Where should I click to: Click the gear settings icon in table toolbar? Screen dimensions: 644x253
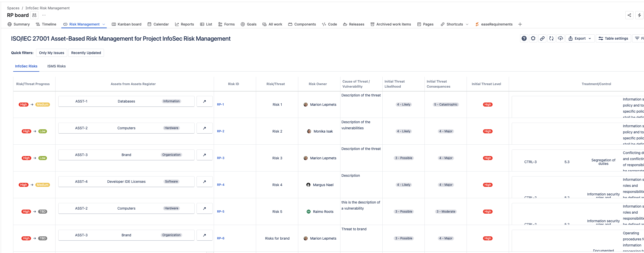(533, 38)
